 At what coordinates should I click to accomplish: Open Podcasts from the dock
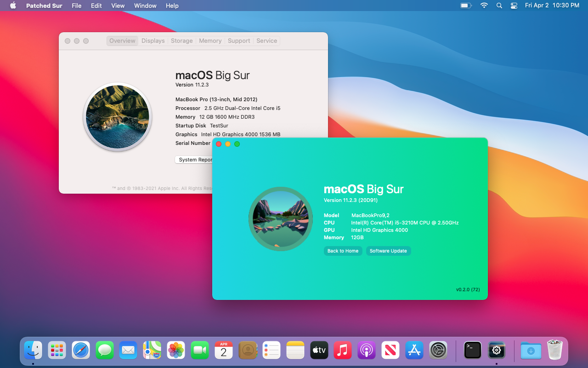click(367, 351)
